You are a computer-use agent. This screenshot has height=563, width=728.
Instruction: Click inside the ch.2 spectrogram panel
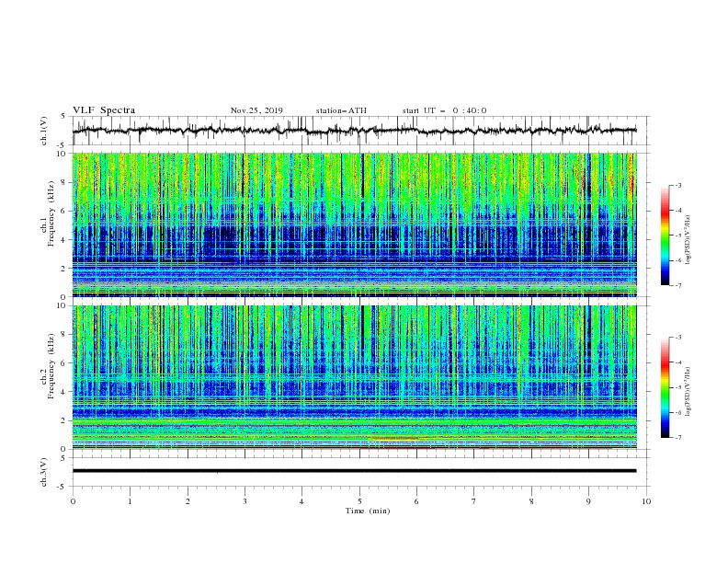pyautogui.click(x=355, y=377)
